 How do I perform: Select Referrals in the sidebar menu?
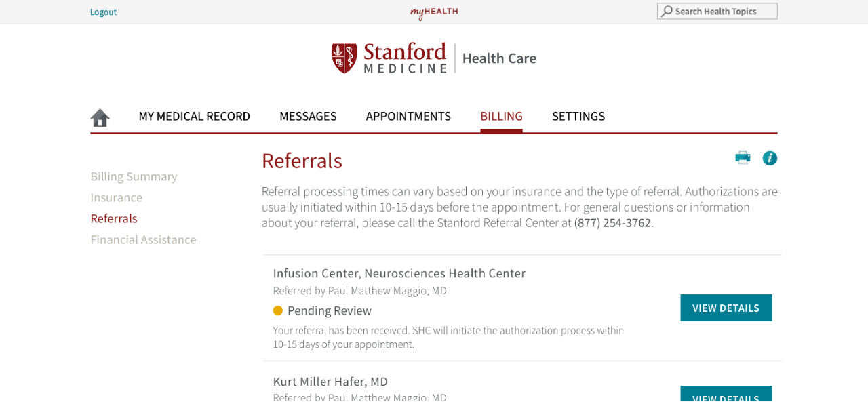point(114,218)
